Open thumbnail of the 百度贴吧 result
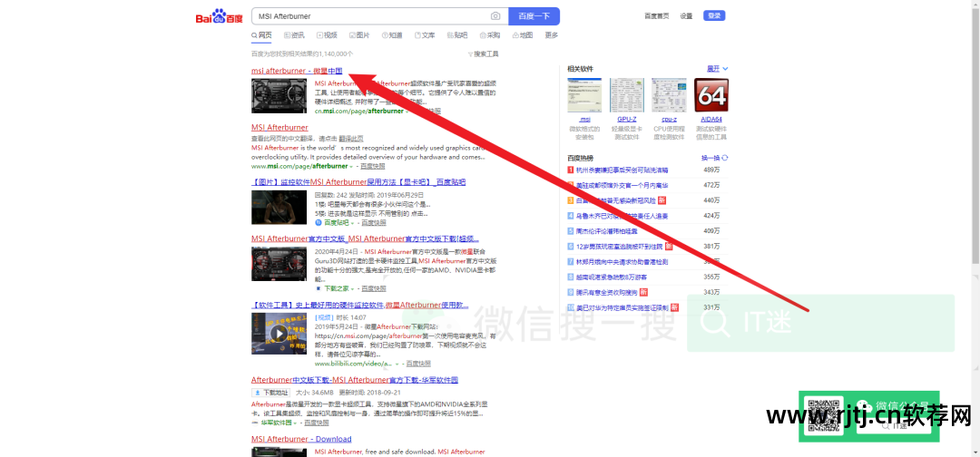The height and width of the screenshot is (457, 980). pos(279,208)
